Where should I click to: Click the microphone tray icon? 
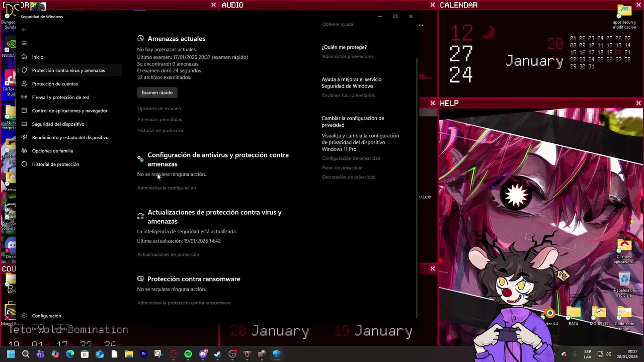pyautogui.click(x=575, y=354)
